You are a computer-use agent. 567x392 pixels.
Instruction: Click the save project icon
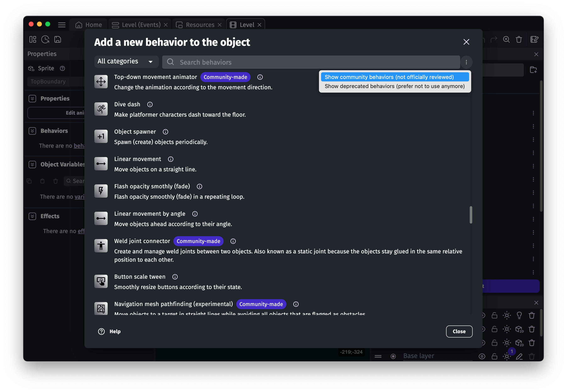(57, 39)
